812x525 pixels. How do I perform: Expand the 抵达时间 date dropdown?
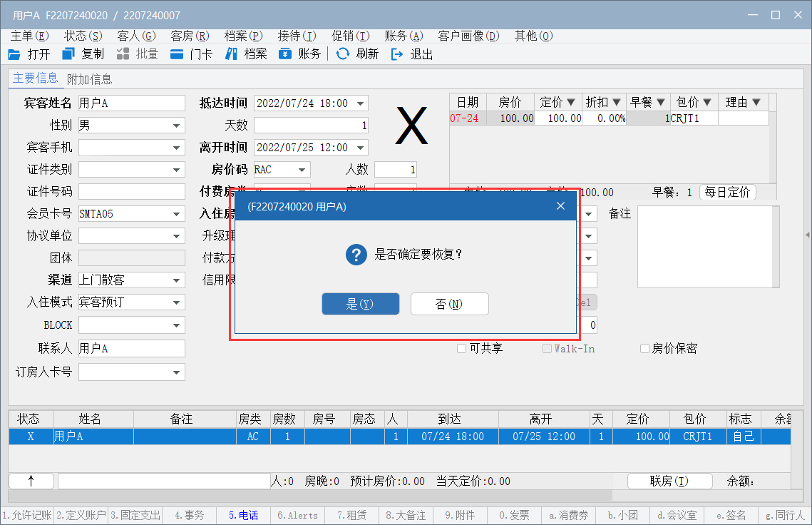(x=361, y=104)
